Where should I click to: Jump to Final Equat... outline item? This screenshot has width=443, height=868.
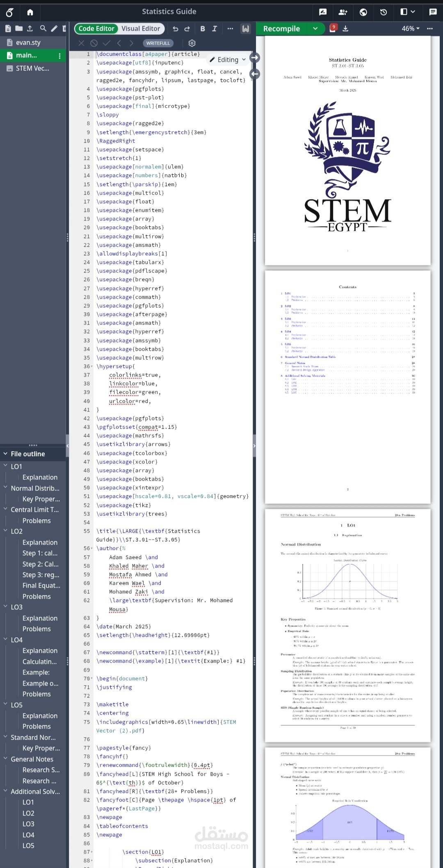point(41,586)
